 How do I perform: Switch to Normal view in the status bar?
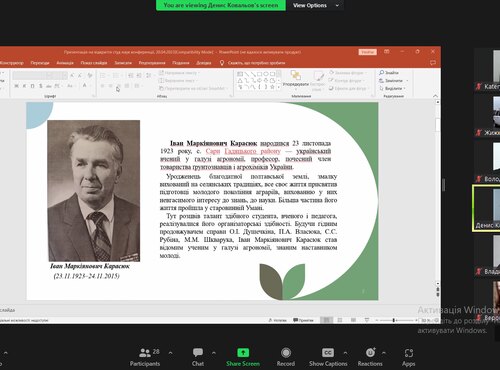point(327,320)
